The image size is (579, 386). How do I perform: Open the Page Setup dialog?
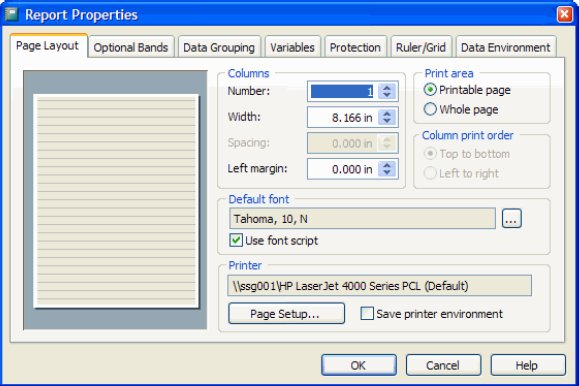click(x=287, y=314)
